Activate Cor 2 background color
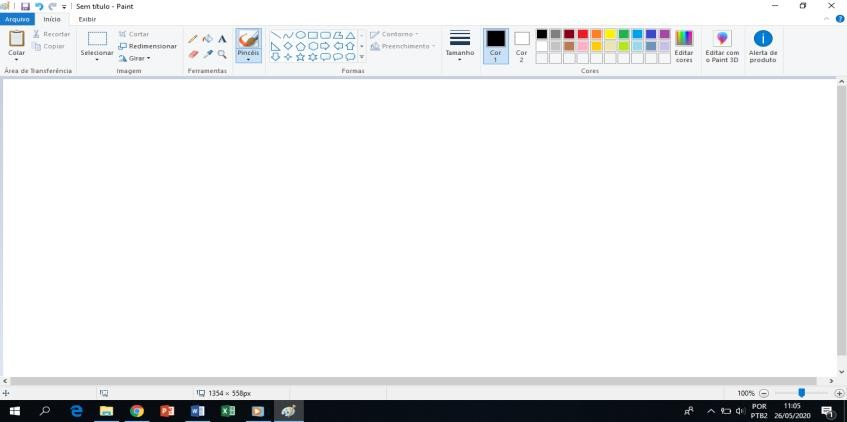The height and width of the screenshot is (422, 847). (x=521, y=46)
